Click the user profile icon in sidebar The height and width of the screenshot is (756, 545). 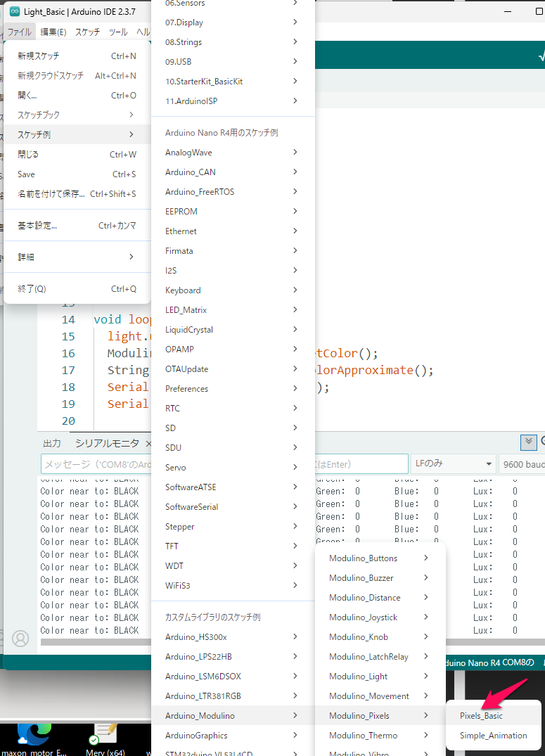click(x=21, y=639)
